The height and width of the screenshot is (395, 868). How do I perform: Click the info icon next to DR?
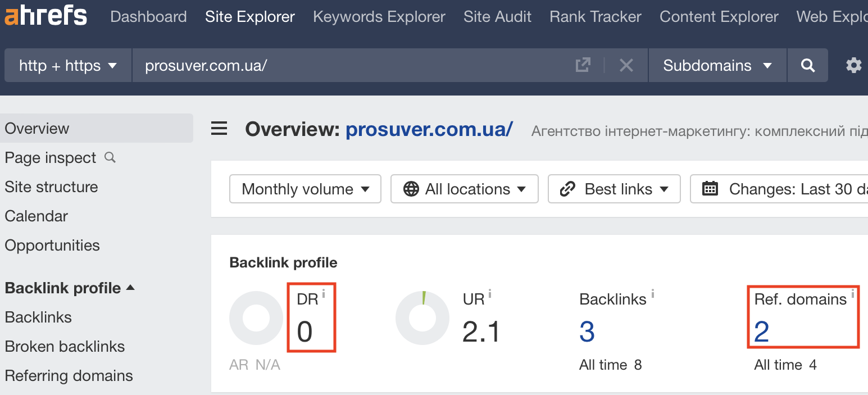click(324, 293)
